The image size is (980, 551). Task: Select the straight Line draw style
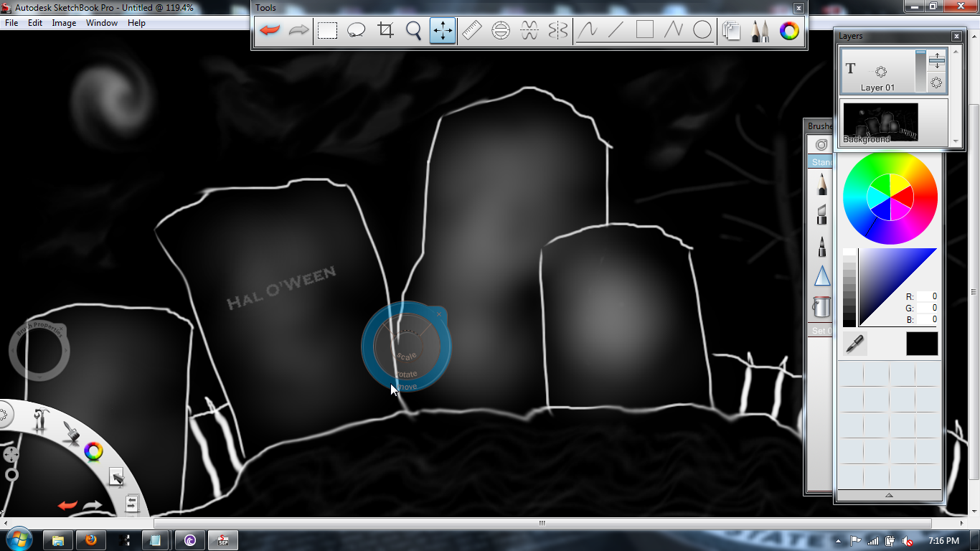616,31
